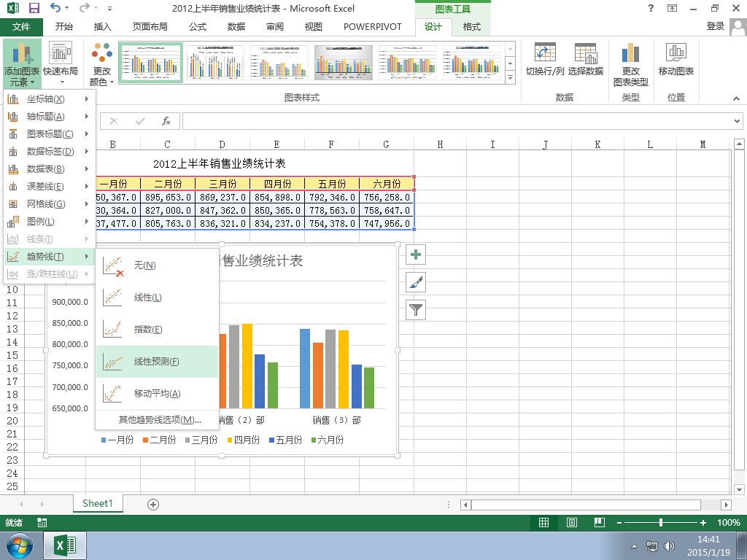Viewport: 747px width, 560px height.
Task: Open the chart filters funnel button
Action: pyautogui.click(x=415, y=310)
